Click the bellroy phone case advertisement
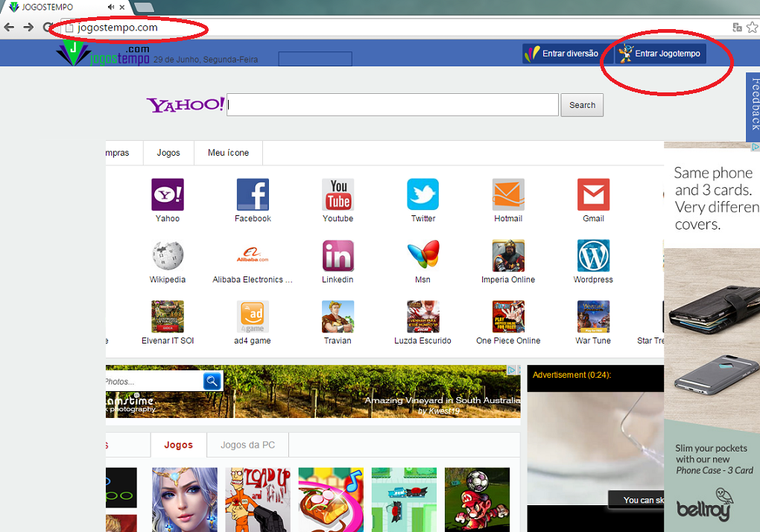Screen dimensions: 760x532 (x=712, y=338)
